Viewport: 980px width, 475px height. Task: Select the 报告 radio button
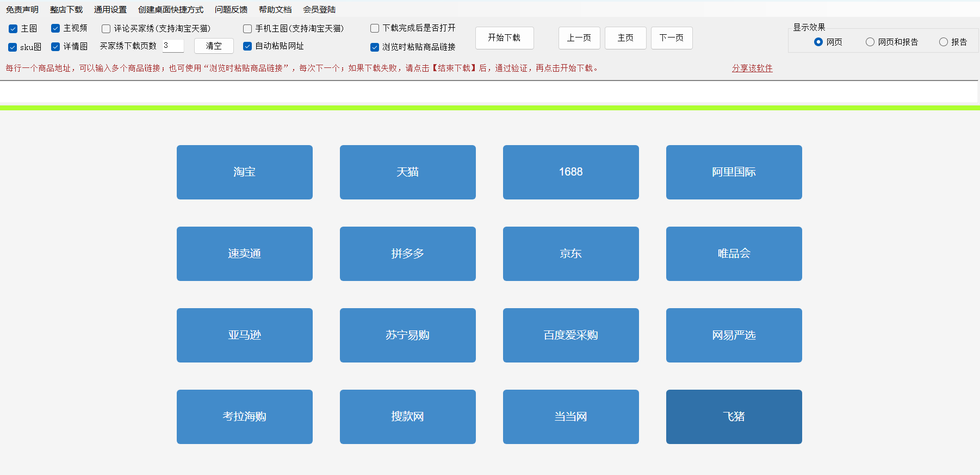pyautogui.click(x=944, y=42)
